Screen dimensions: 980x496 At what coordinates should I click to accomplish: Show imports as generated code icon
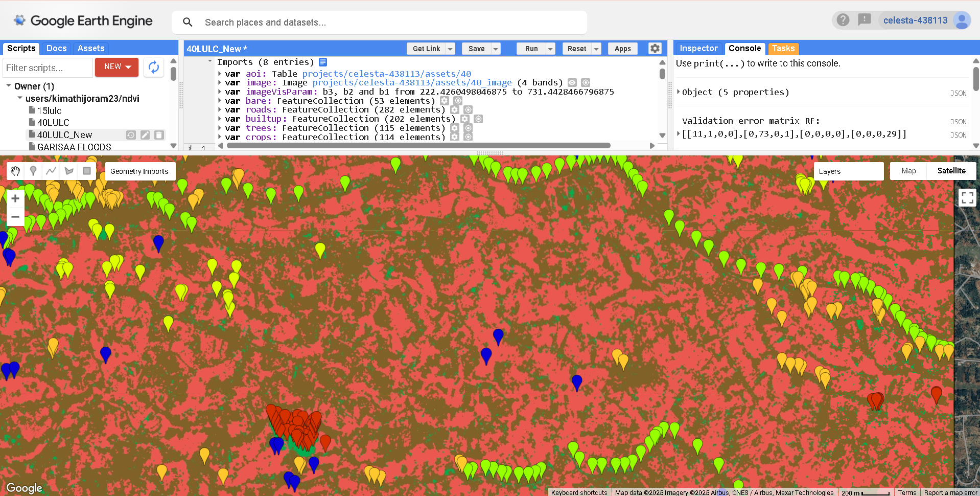(323, 62)
